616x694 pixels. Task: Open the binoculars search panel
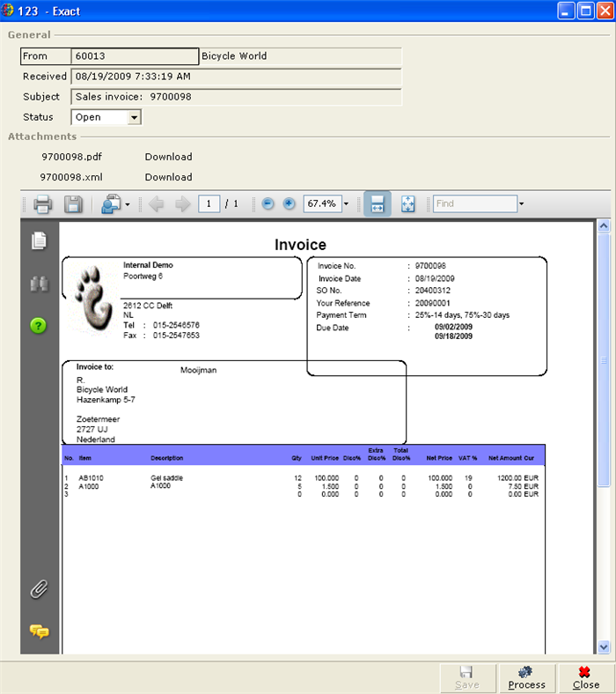point(40,284)
